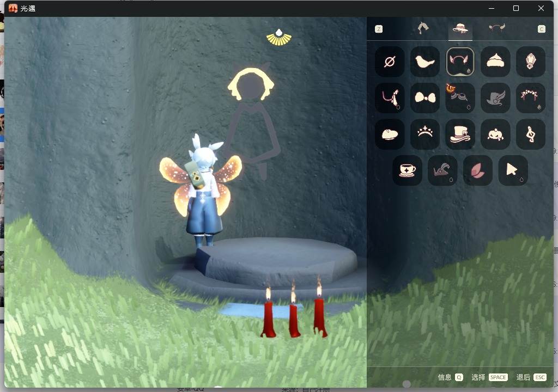Choose the bird head accessory
The image size is (558, 392).
point(425,62)
